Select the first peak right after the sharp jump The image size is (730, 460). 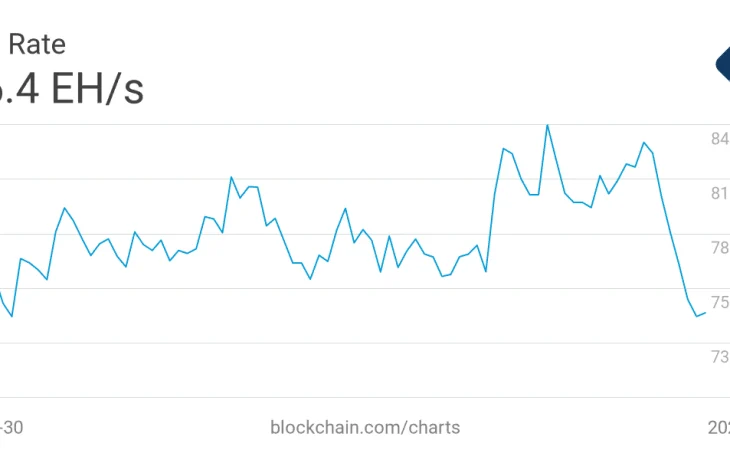coord(504,149)
